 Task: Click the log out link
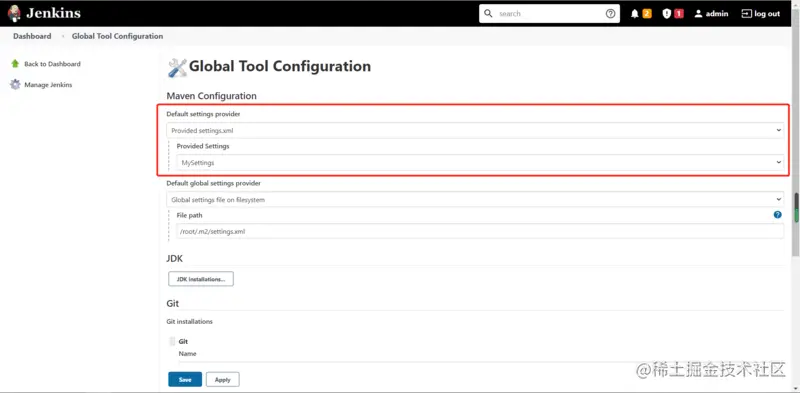[761, 14]
